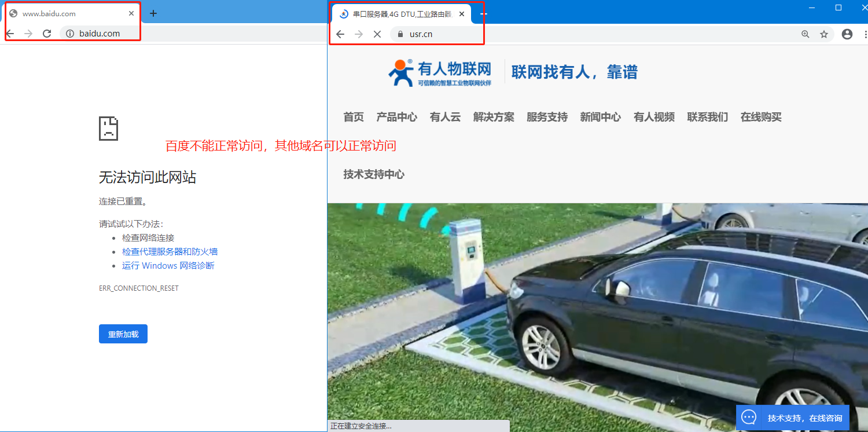The height and width of the screenshot is (432, 868).
Task: Open the 产品中心 menu item
Action: click(x=397, y=117)
